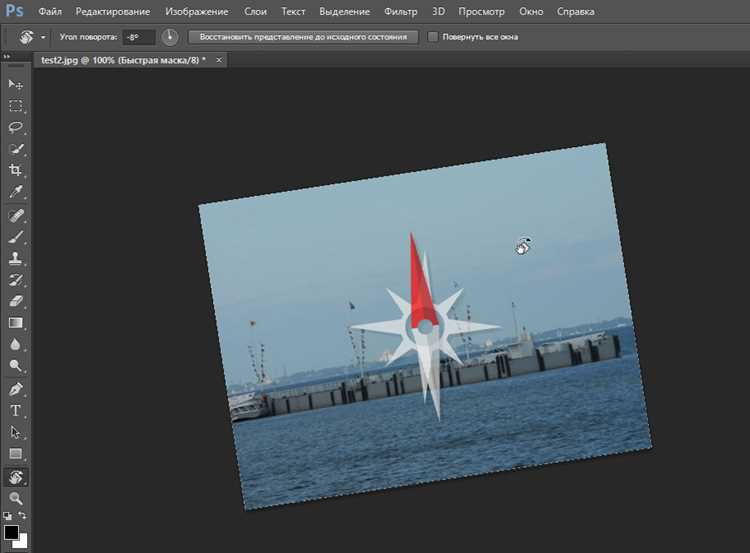Open the Справка menu
Viewport: 750px width, 553px height.
[x=575, y=11]
